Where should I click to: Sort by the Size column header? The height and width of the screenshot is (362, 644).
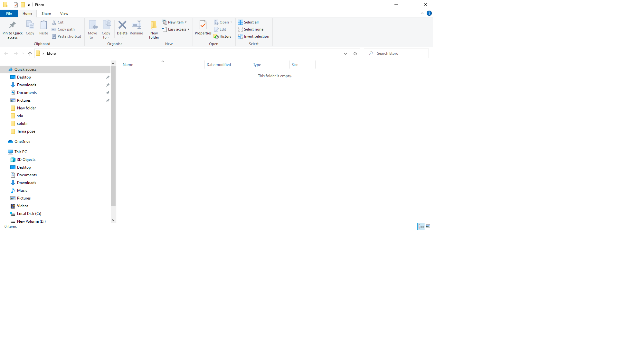tap(302, 64)
